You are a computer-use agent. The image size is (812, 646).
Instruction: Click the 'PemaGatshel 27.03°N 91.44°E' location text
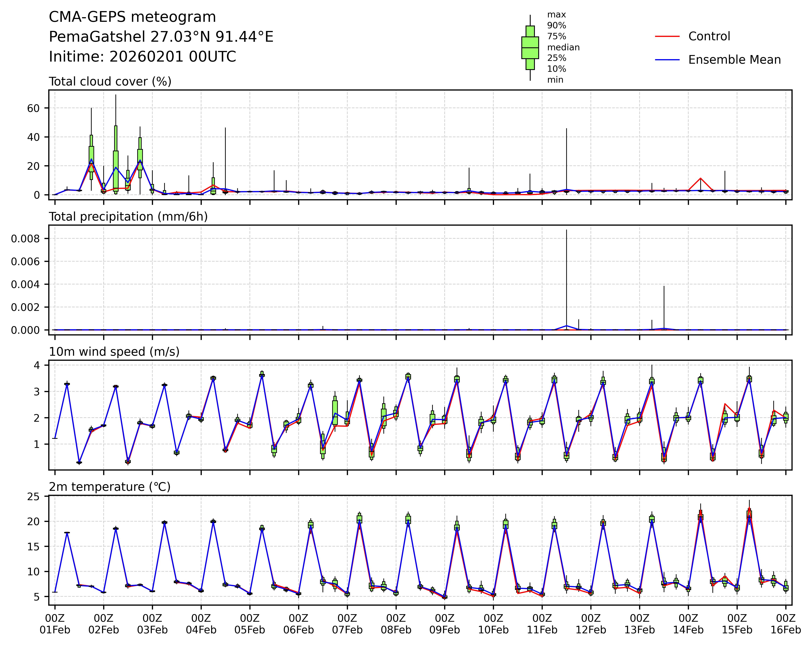tap(161, 37)
